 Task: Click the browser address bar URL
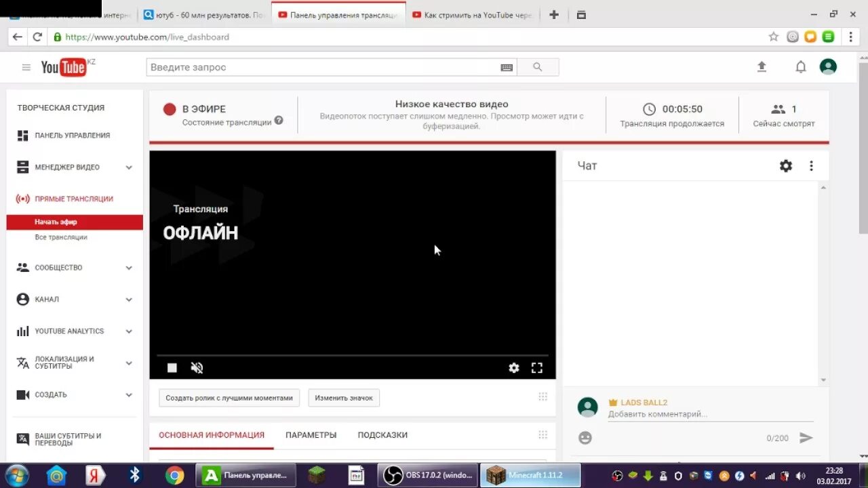coord(147,37)
